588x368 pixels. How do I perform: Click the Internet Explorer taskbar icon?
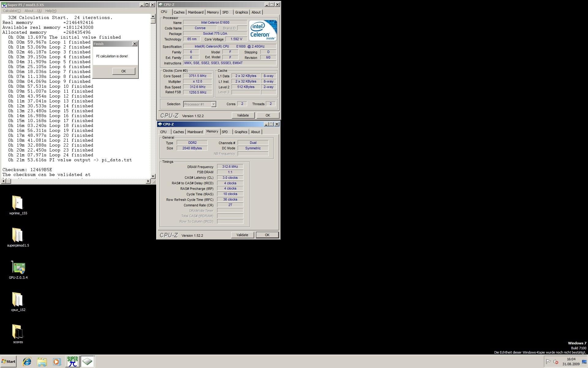pos(27,362)
